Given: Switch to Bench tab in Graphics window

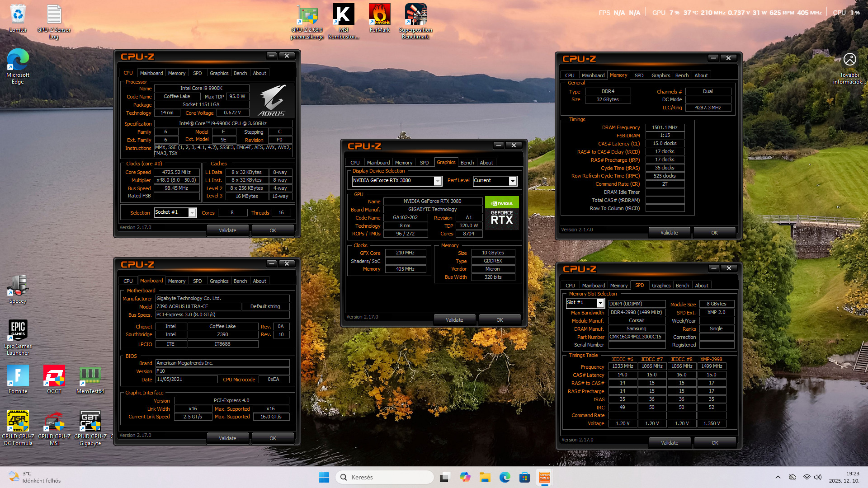Looking at the screenshot, I should pos(467,163).
